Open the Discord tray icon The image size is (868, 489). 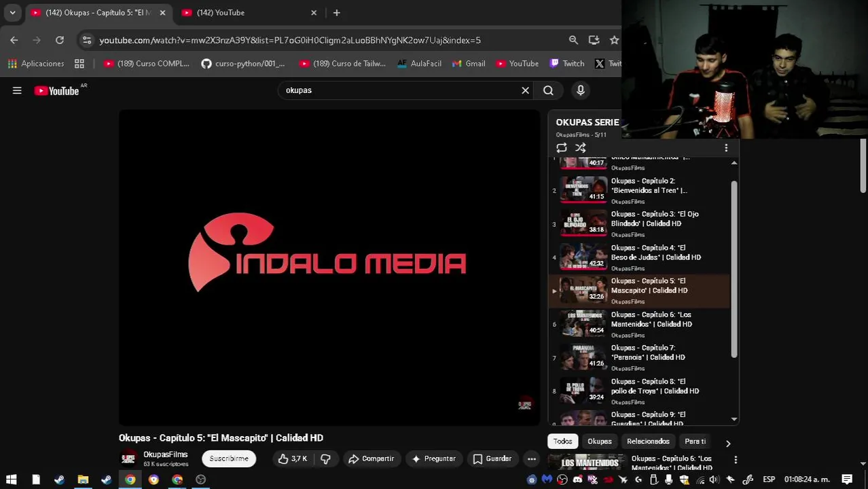pos(577,479)
